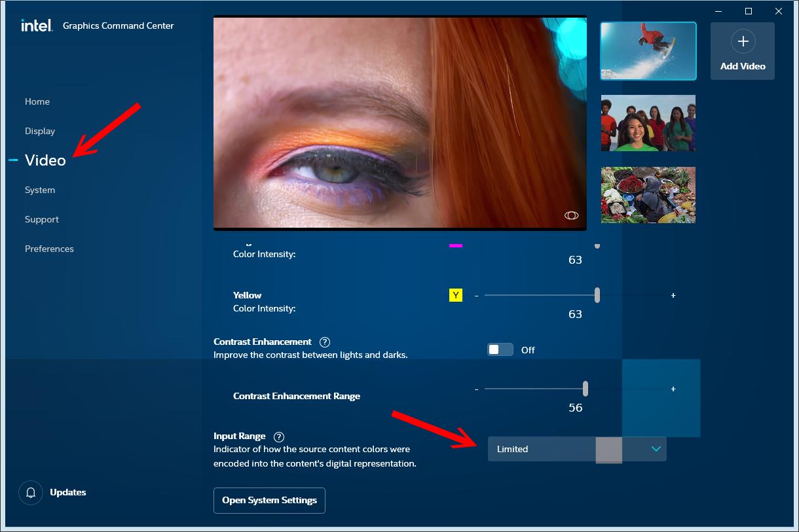Select the vegetable market video thumbnail
This screenshot has height=532, width=799.
point(648,195)
